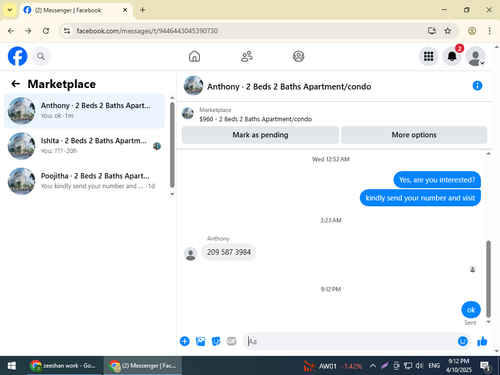Screen dimensions: 500x375
Task: Click the Aa message input field
Action: coord(350,341)
